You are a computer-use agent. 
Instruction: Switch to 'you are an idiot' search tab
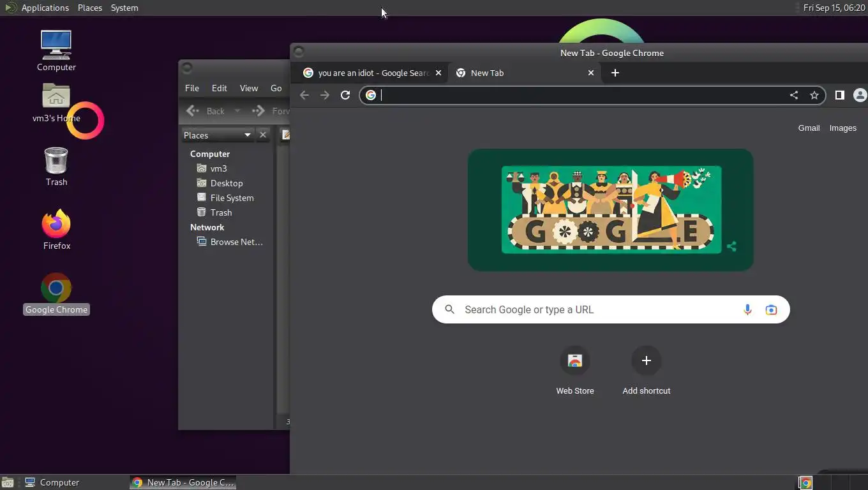pos(373,73)
